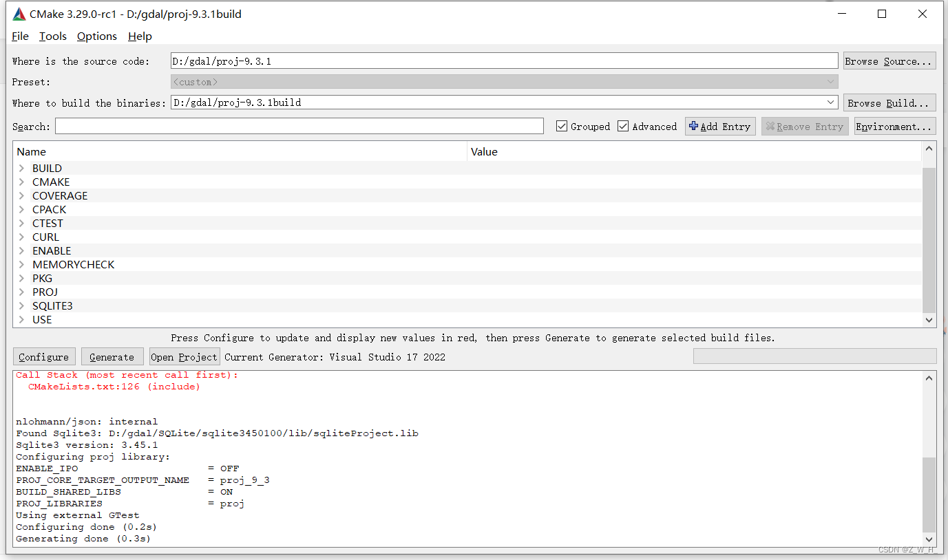The height and width of the screenshot is (560, 948).
Task: Click the Open Project button
Action: (184, 356)
